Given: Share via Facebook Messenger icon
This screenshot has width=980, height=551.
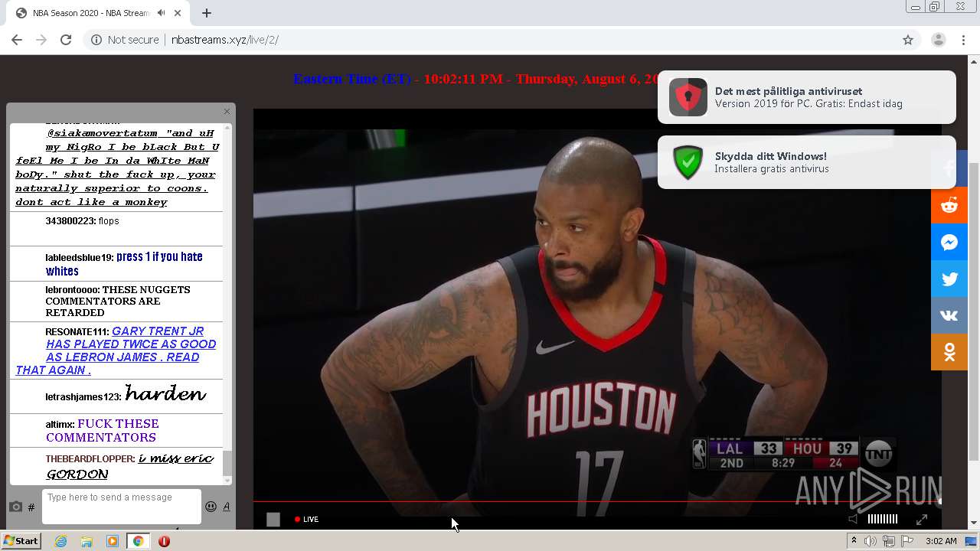Looking at the screenshot, I should (949, 242).
